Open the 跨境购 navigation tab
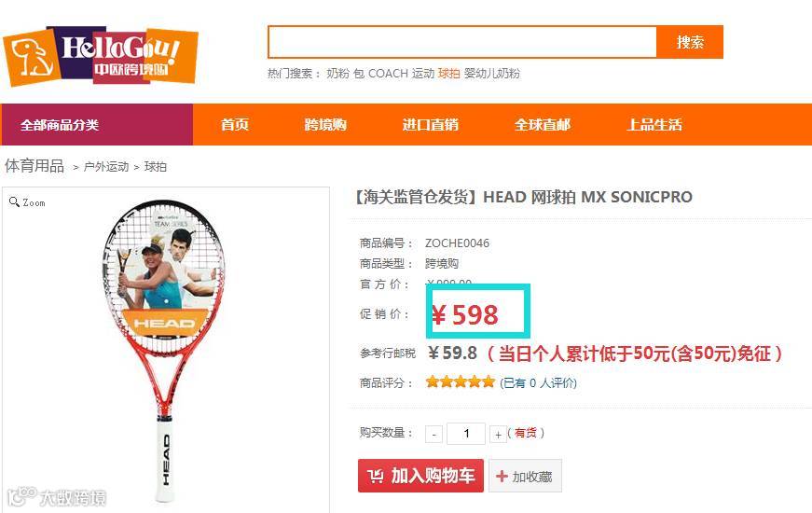Viewport: 812px width, 513px height. click(x=325, y=124)
